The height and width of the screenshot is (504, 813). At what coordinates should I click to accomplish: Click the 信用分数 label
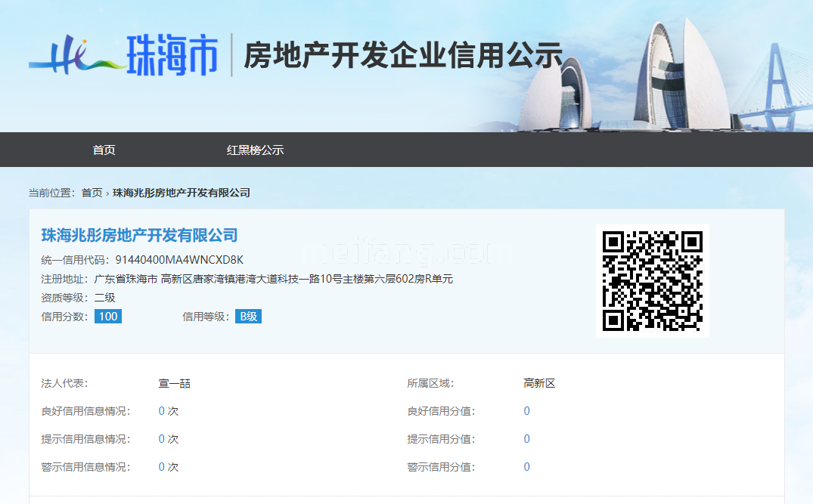65,317
